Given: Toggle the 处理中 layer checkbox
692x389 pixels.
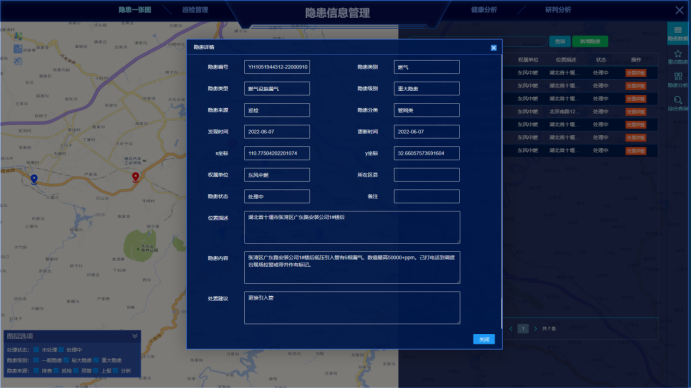Looking at the screenshot, I should point(61,350).
